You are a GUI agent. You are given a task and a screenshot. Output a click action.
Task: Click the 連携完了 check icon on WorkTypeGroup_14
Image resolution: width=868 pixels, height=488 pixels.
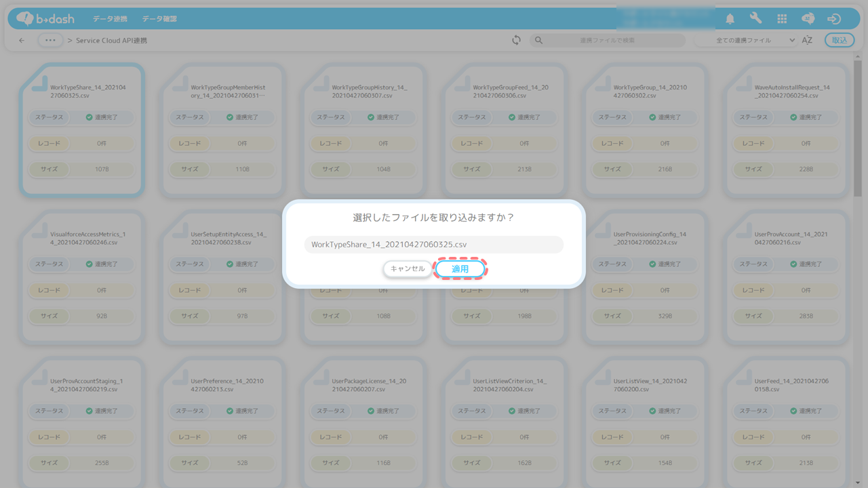(x=652, y=117)
